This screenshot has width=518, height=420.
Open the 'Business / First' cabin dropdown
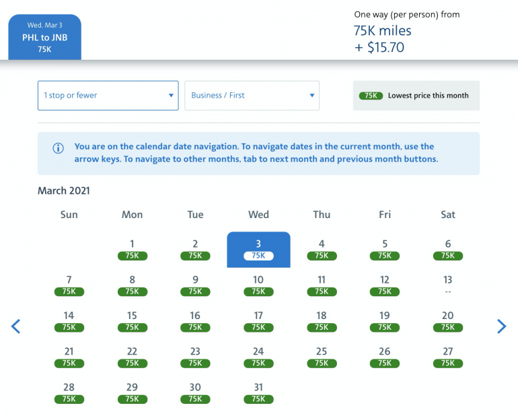(x=252, y=96)
